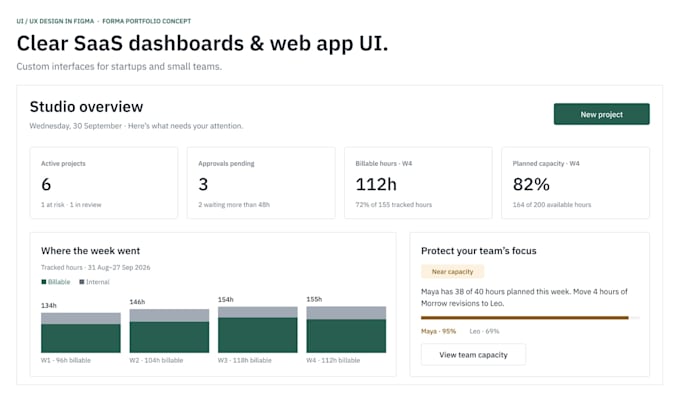
Task: Click the '112h' value
Action: [x=376, y=184]
